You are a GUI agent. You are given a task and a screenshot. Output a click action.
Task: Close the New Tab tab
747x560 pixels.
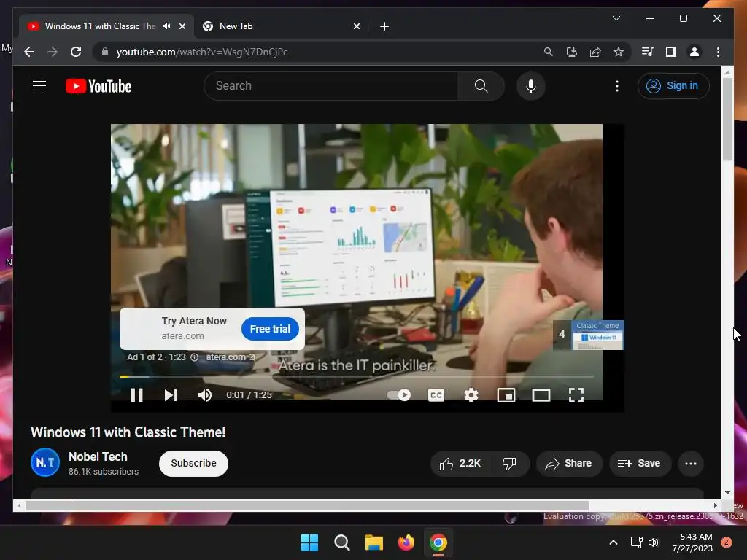pyautogui.click(x=356, y=26)
